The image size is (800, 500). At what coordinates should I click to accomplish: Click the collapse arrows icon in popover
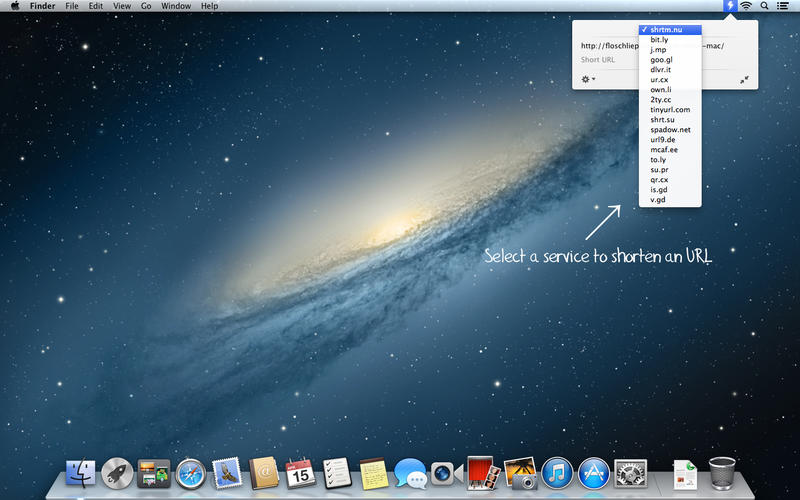744,80
